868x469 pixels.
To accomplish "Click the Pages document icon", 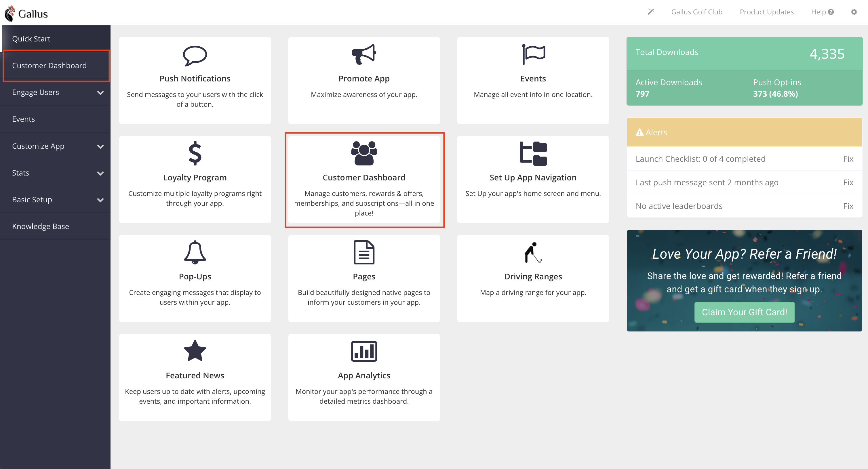I will (x=364, y=252).
